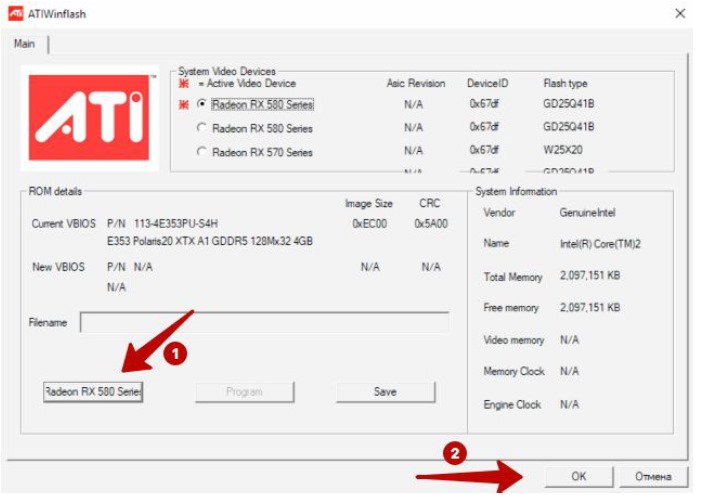Screen dimensions: 701x495
Task: Select the Radeon RX 570 Series radio button
Action: [x=202, y=152]
